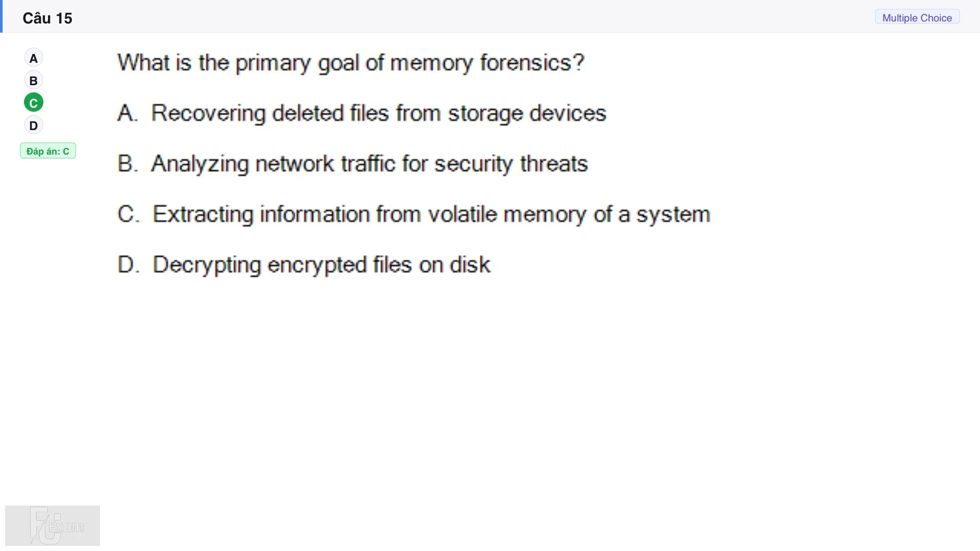Click the 'D.' prefix of fourth answer

(x=129, y=264)
